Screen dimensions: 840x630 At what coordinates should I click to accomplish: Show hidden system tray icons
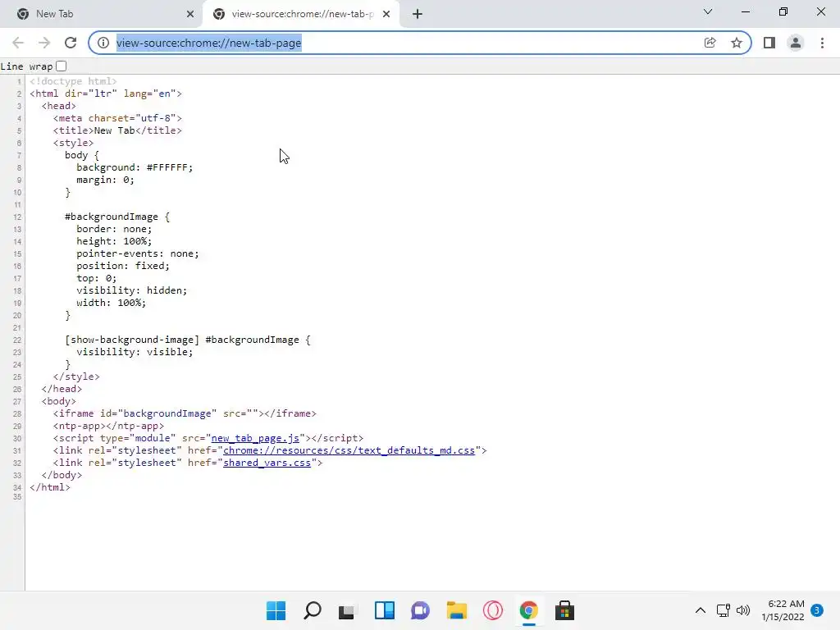(x=701, y=610)
